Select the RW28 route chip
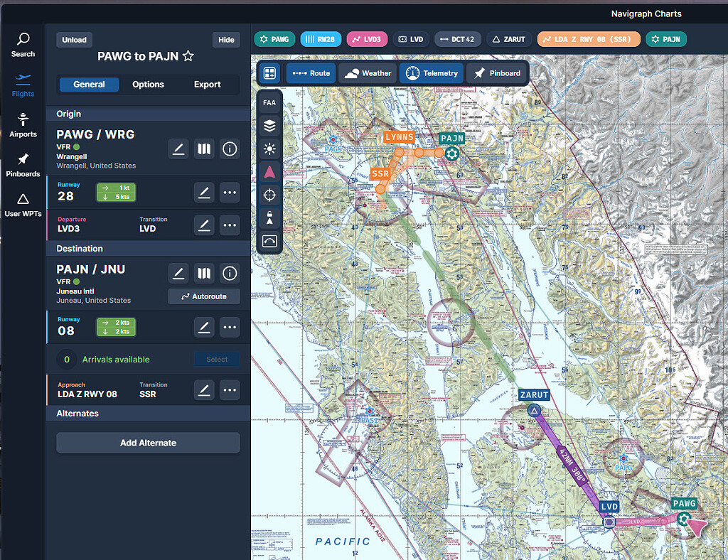728x560 pixels. 321,39
